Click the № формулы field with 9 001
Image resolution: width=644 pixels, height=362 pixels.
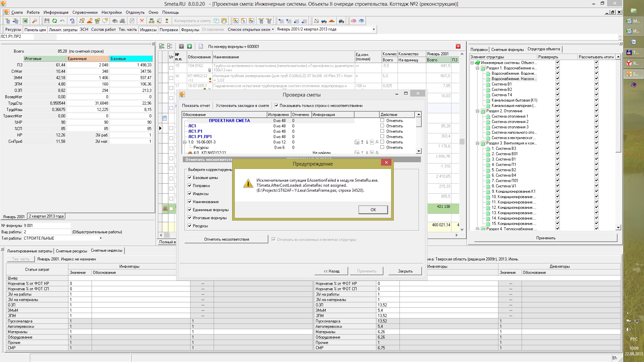pos(47,226)
